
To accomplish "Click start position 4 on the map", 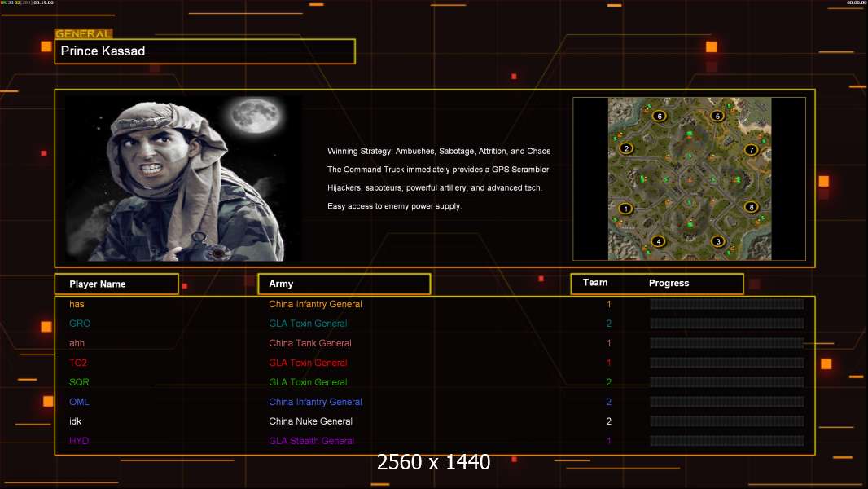I will pyautogui.click(x=658, y=241).
